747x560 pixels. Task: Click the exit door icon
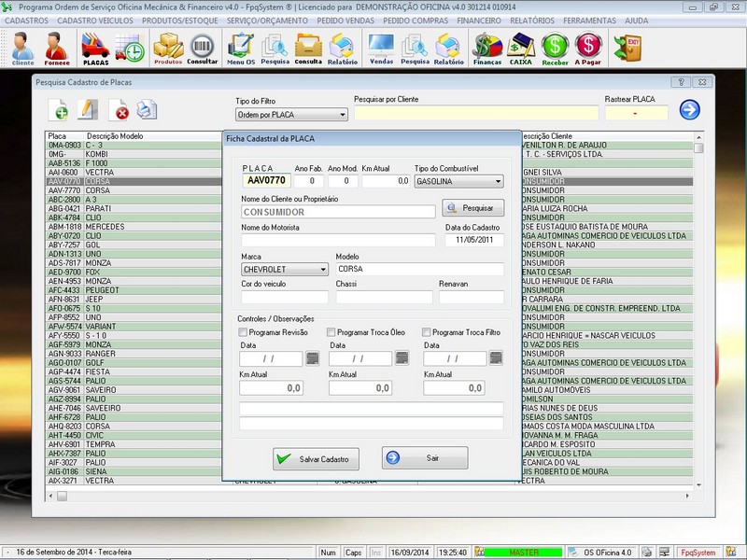[627, 48]
